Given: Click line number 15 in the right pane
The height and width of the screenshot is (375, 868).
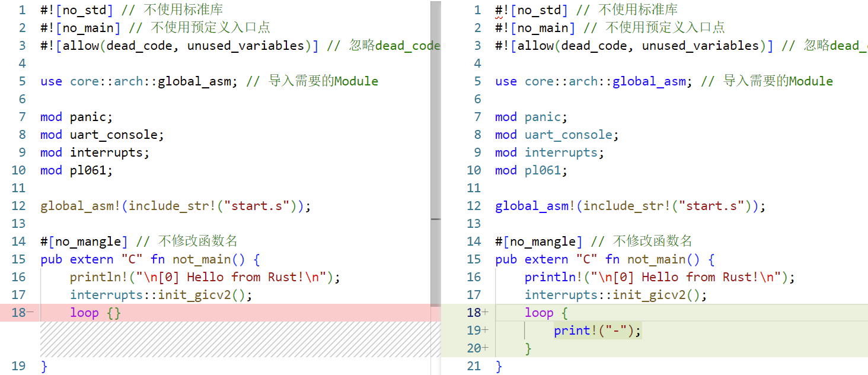Looking at the screenshot, I should 474,259.
